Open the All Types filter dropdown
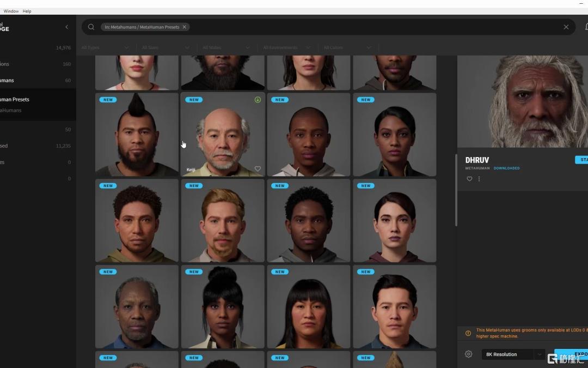 tap(105, 47)
